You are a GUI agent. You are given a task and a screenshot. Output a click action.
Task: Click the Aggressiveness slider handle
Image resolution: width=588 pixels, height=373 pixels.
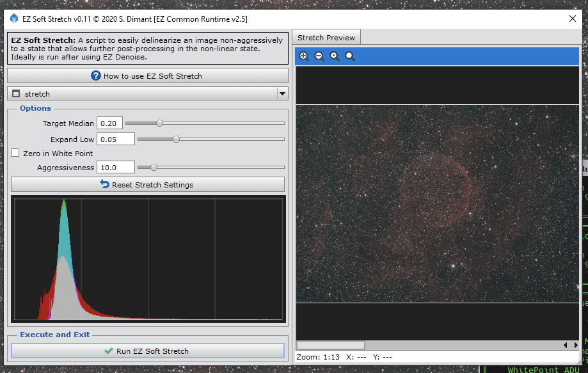point(154,167)
